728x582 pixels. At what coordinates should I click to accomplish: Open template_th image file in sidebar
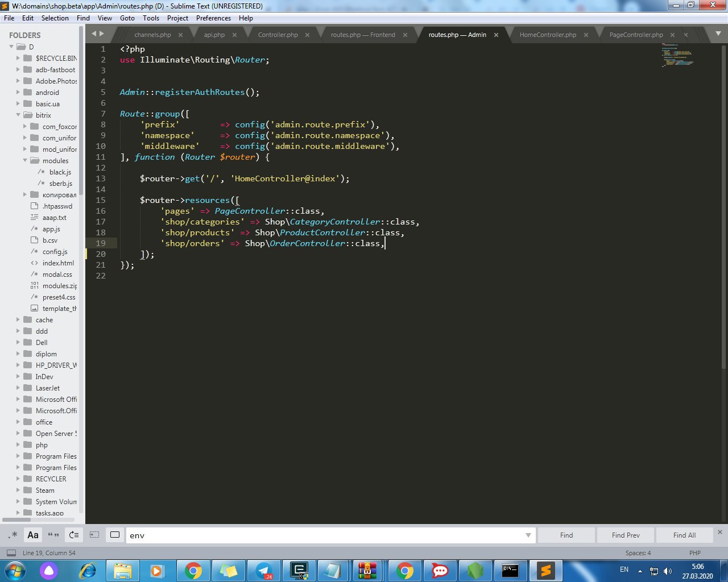coord(59,308)
